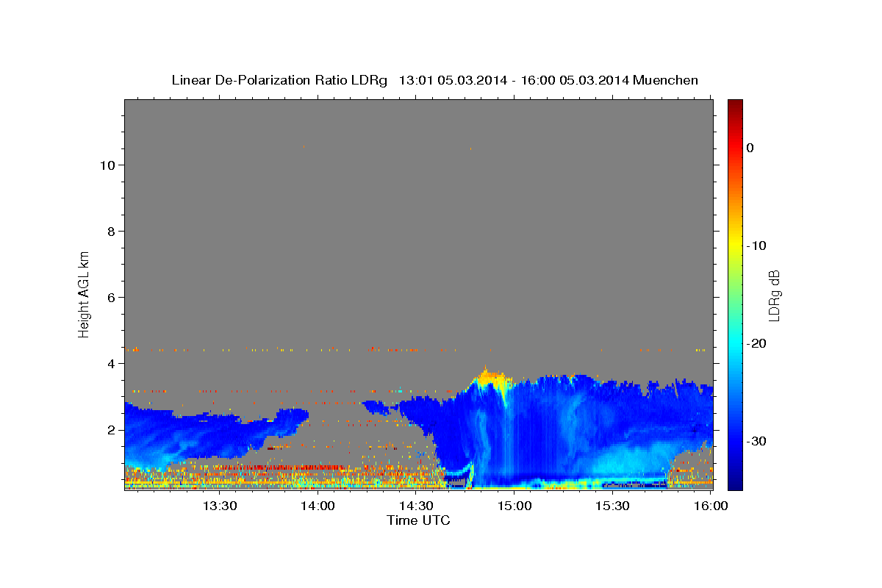Click the 'LDRg dB' colorbar label
Image resolution: width=882 pixels, height=588 pixels.
[773, 295]
